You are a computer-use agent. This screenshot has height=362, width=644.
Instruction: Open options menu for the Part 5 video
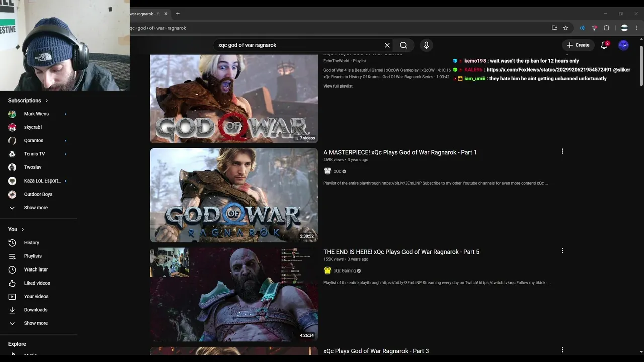point(562,251)
